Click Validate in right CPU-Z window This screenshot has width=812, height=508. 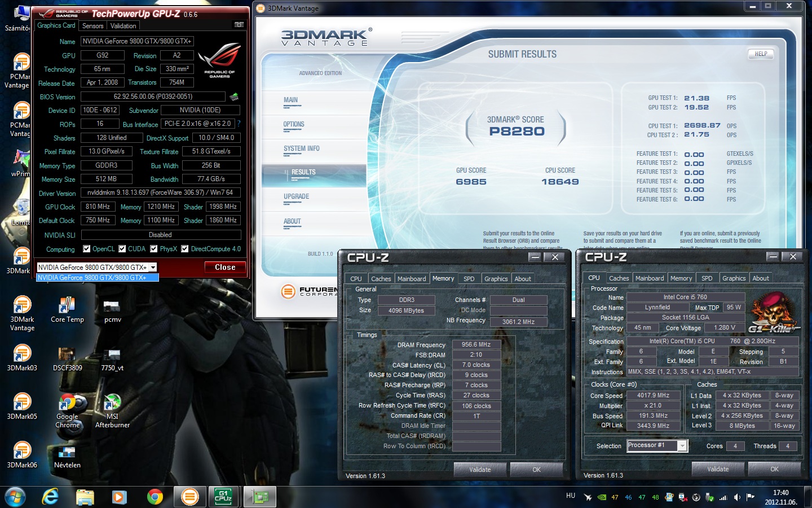pyautogui.click(x=718, y=469)
